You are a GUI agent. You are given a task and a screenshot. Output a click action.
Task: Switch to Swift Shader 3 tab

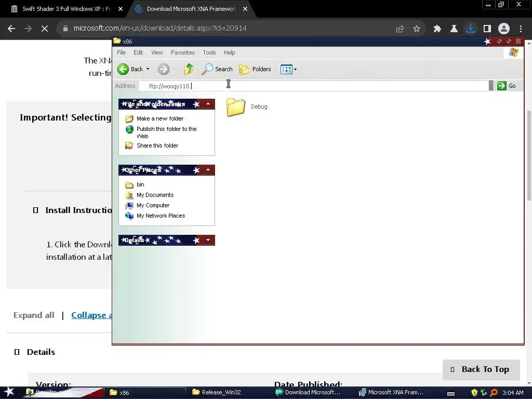pos(66,9)
